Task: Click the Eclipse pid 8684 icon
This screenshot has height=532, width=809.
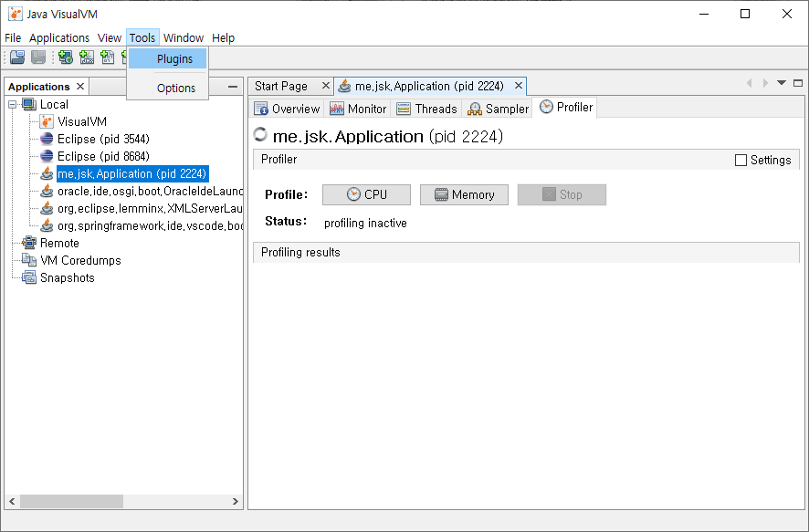Action: 47,156
